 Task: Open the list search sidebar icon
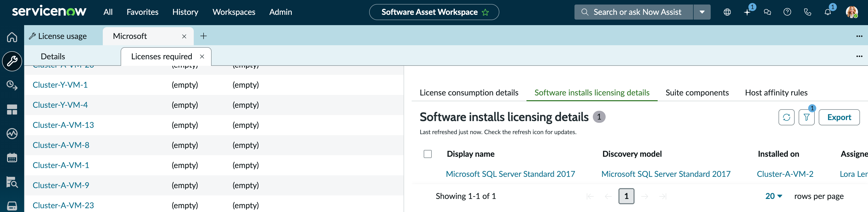point(12,182)
